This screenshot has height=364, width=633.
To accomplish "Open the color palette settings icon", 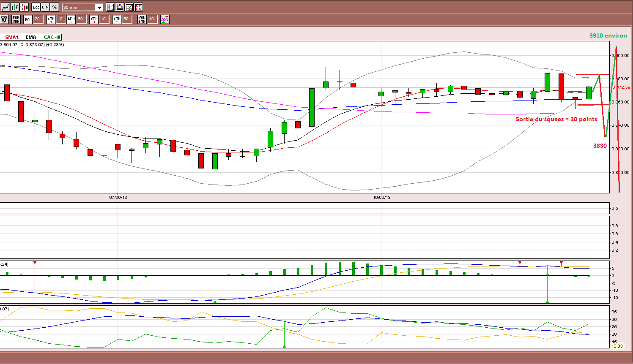I will click(x=120, y=7).
